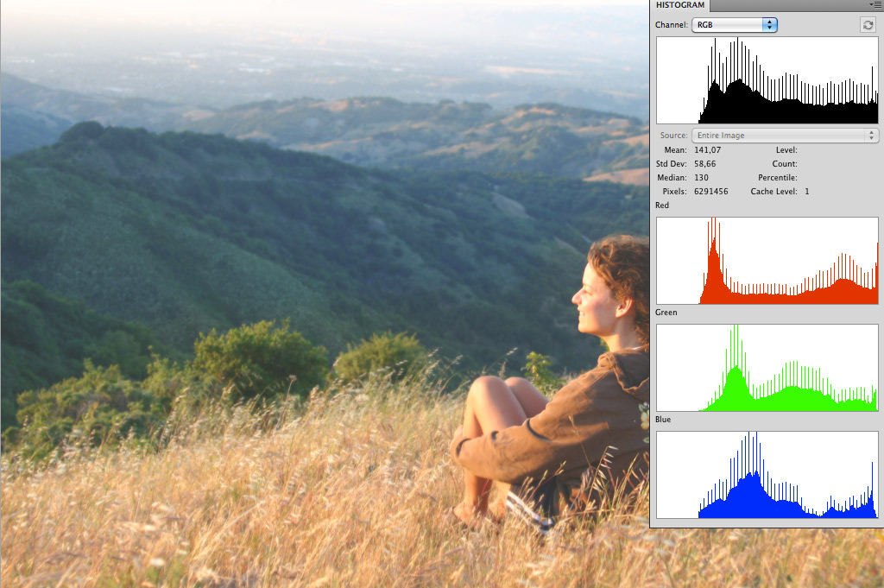Click the "Cache Level:" label

point(774,192)
